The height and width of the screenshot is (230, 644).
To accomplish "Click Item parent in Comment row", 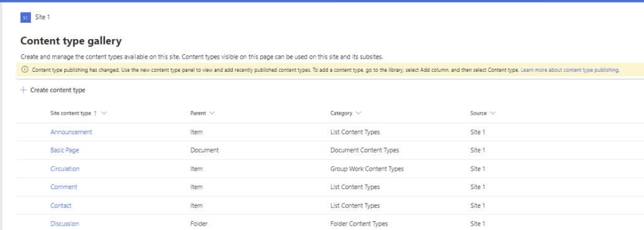I will pyautogui.click(x=196, y=187).
